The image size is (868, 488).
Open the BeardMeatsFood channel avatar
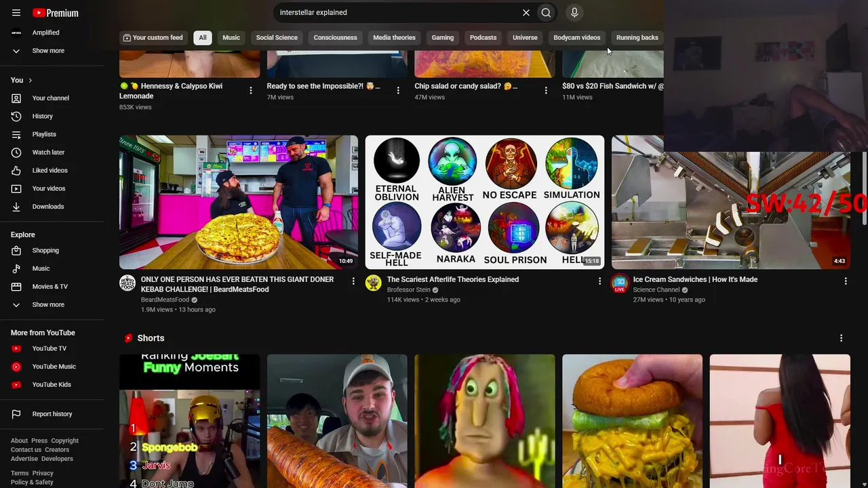pyautogui.click(x=127, y=283)
